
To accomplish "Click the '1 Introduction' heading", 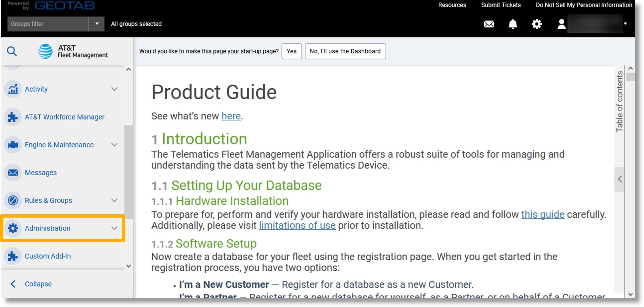I will 199,139.
